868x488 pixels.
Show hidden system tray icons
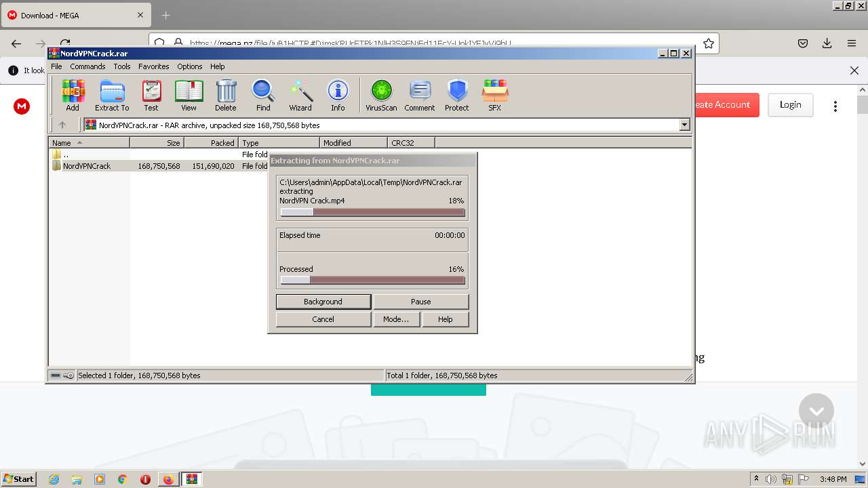(x=756, y=479)
